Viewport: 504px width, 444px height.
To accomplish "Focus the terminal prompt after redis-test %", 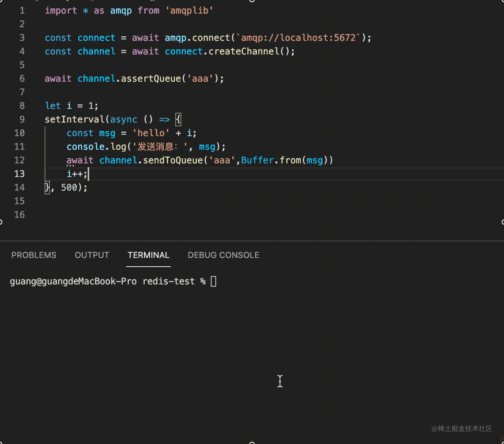I will pos(213,281).
